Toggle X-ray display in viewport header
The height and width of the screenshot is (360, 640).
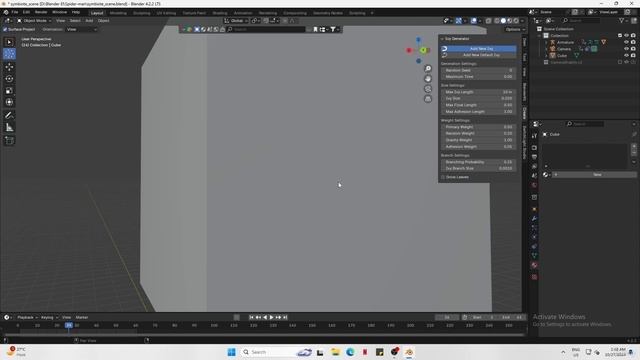(x=489, y=21)
